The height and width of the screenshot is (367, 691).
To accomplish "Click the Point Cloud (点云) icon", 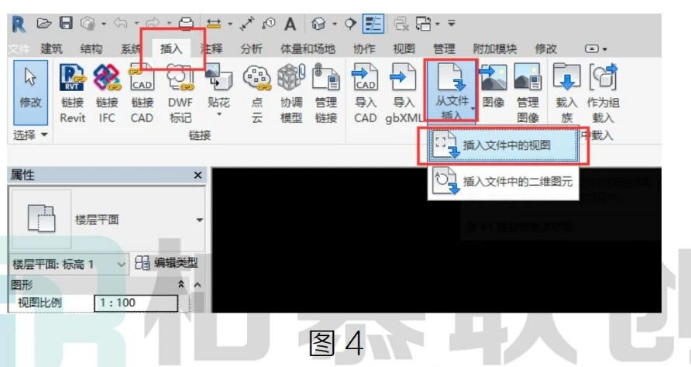I will tap(257, 94).
